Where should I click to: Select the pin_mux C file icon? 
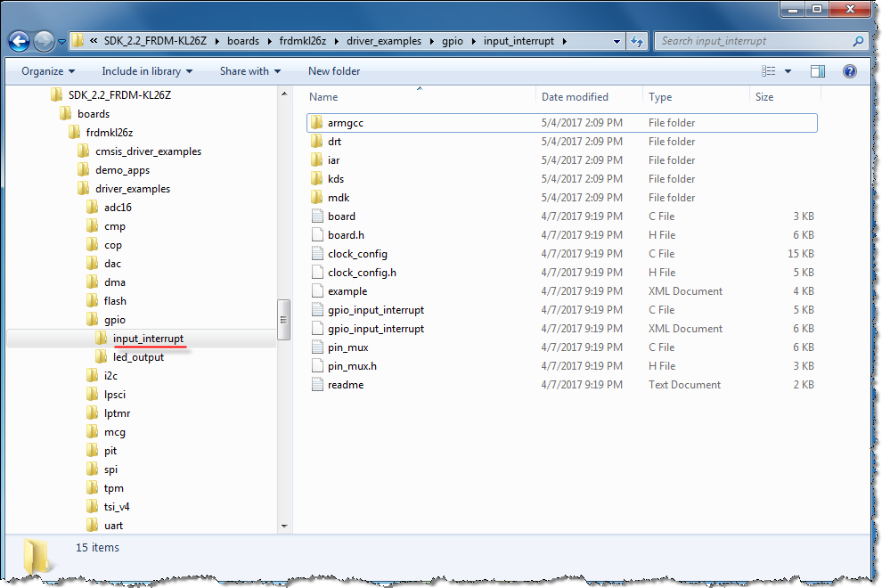[317, 347]
